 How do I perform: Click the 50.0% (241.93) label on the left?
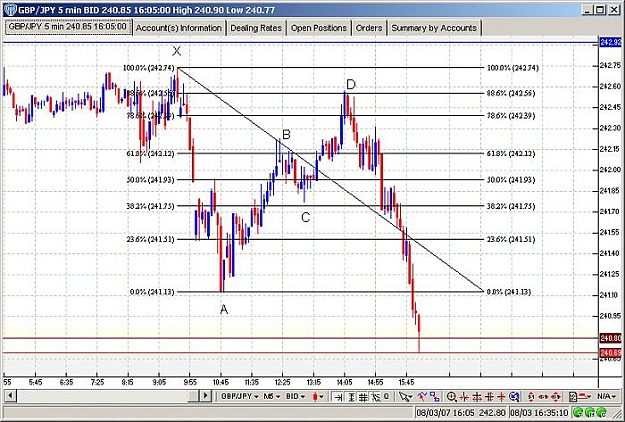[150, 180]
